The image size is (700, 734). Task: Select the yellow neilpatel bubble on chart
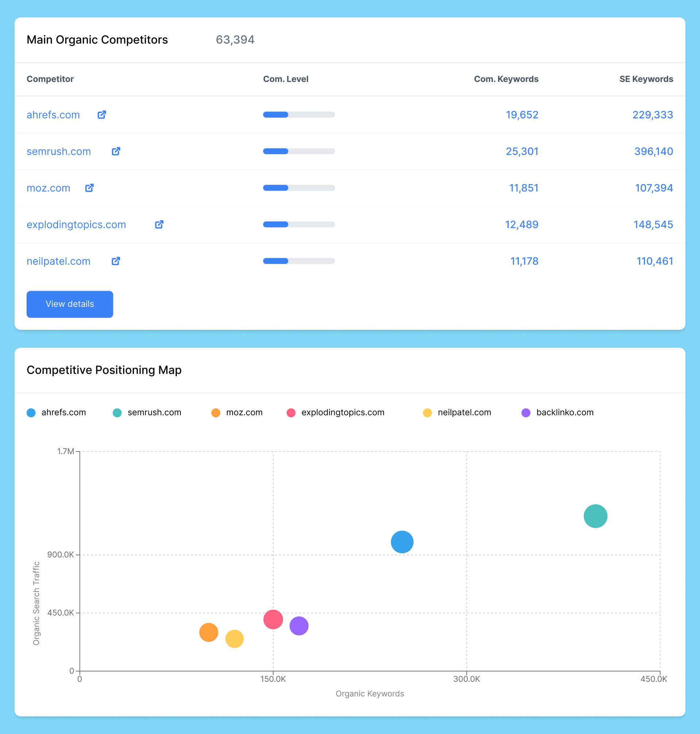[x=234, y=639]
